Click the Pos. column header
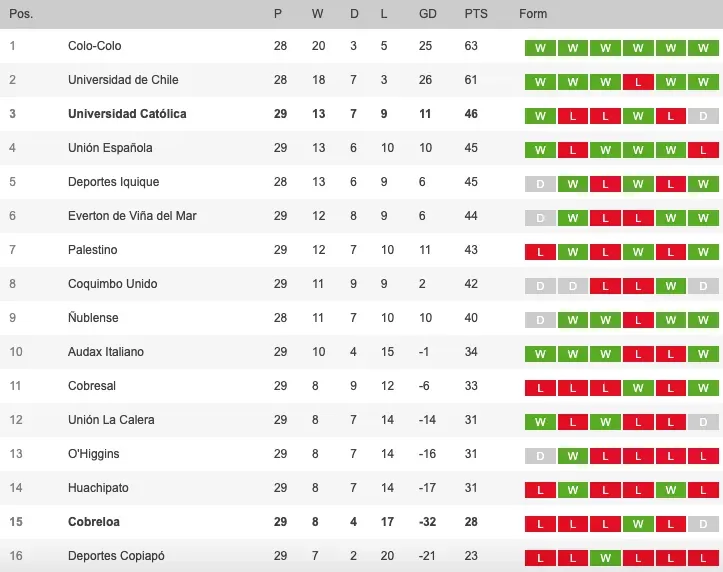The height and width of the screenshot is (572, 723). (x=21, y=14)
